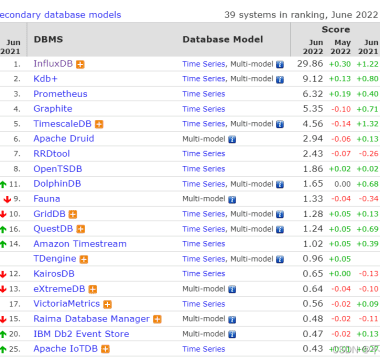Open the Raima Database Manager link

(92, 319)
